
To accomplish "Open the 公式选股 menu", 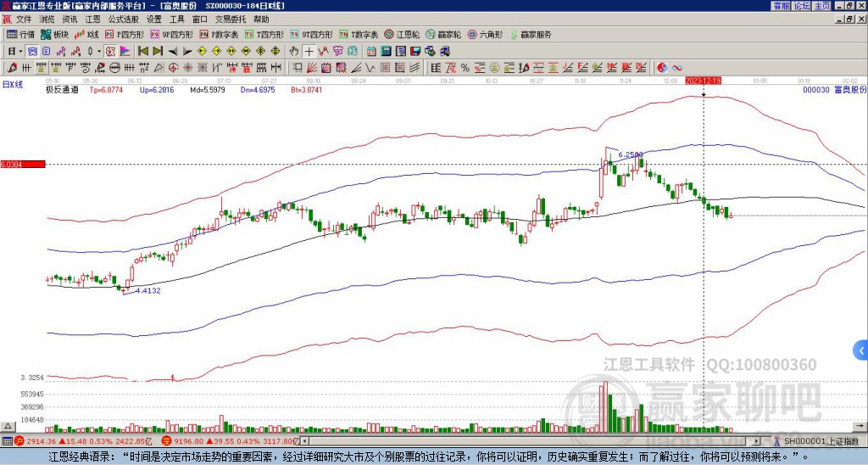I will pyautogui.click(x=124, y=20).
